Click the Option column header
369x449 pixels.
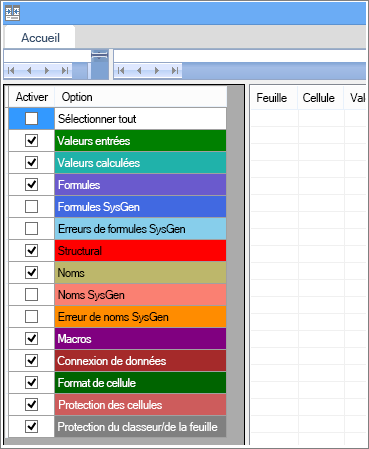[140, 97]
